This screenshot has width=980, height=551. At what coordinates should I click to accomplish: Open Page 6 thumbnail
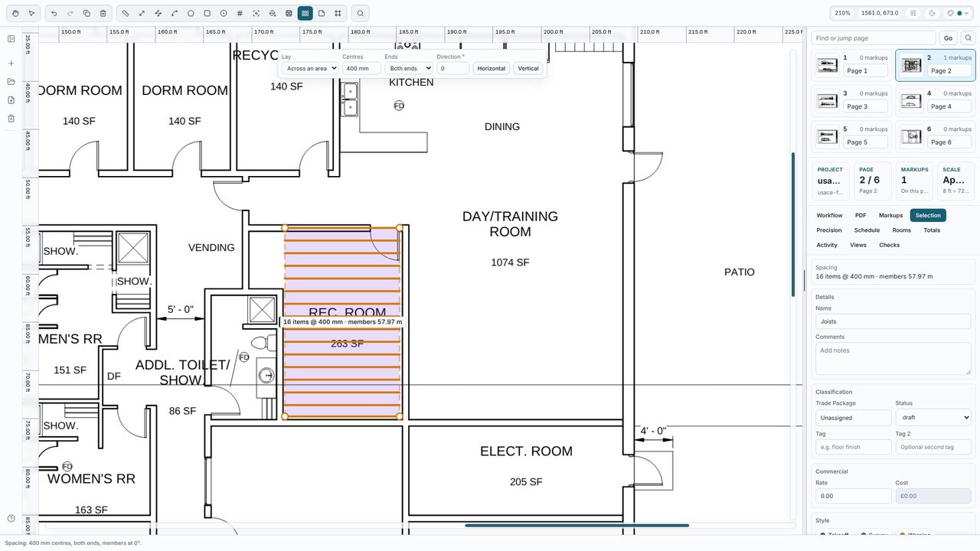coord(936,137)
